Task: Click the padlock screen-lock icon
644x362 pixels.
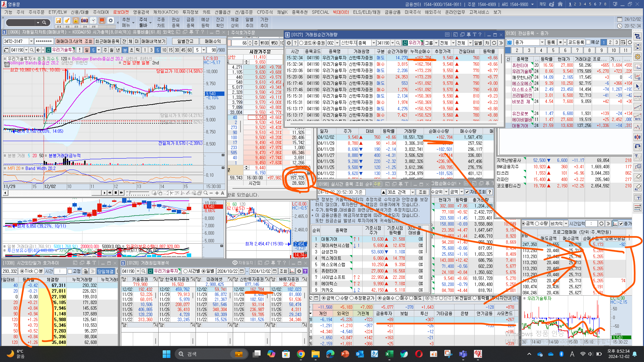Action: tap(76, 21)
